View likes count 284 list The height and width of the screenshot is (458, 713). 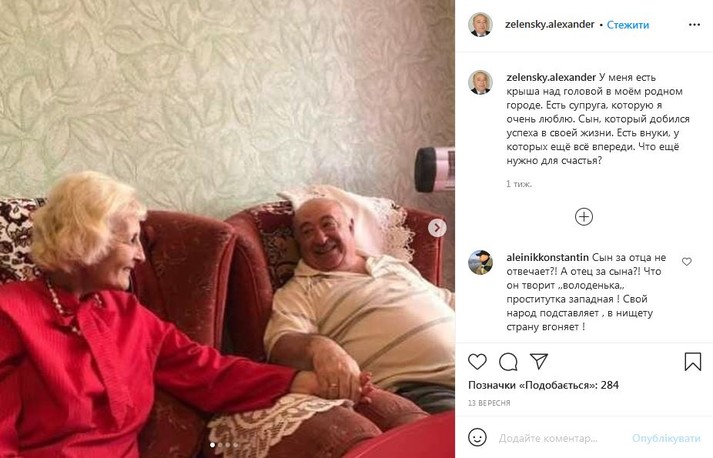point(543,385)
